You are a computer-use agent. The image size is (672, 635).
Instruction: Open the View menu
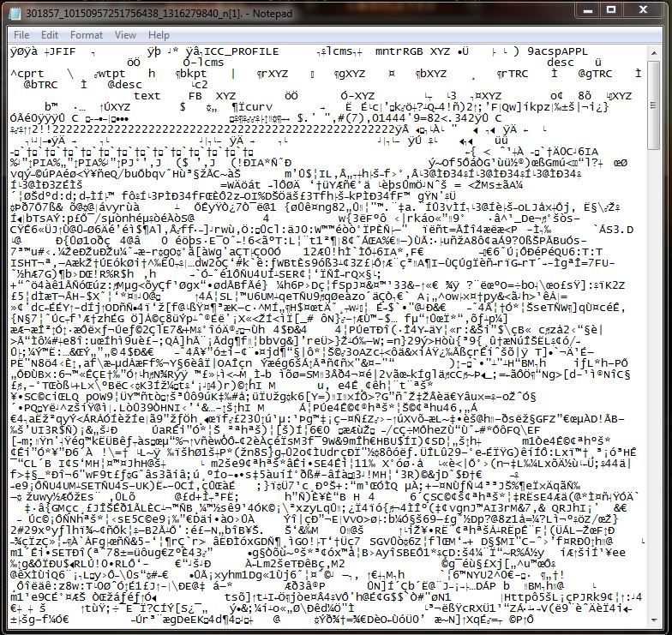125,35
